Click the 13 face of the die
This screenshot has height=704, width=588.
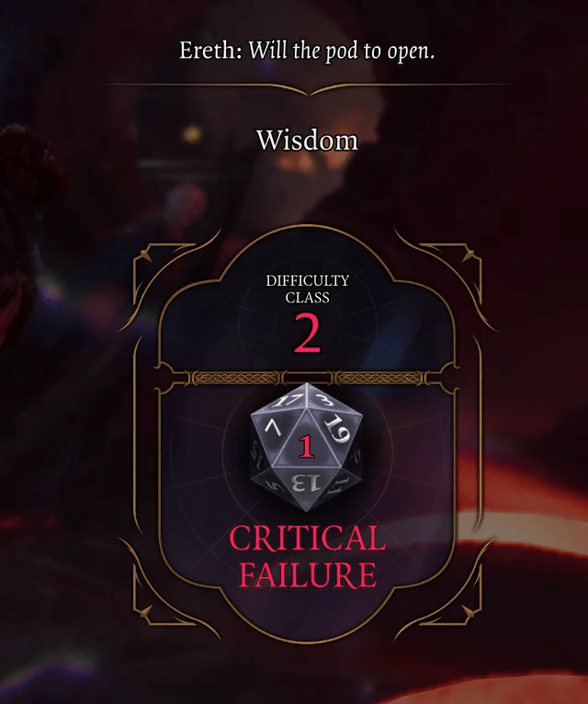point(306,484)
